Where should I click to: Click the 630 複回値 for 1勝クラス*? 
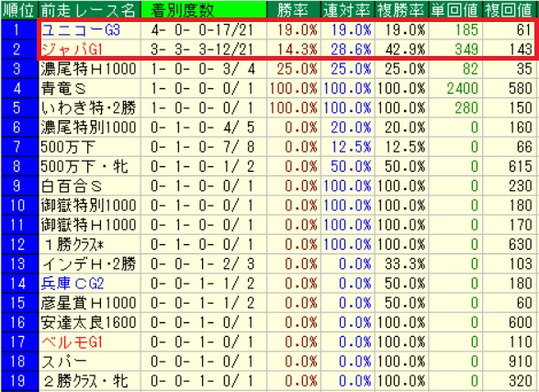[521, 244]
